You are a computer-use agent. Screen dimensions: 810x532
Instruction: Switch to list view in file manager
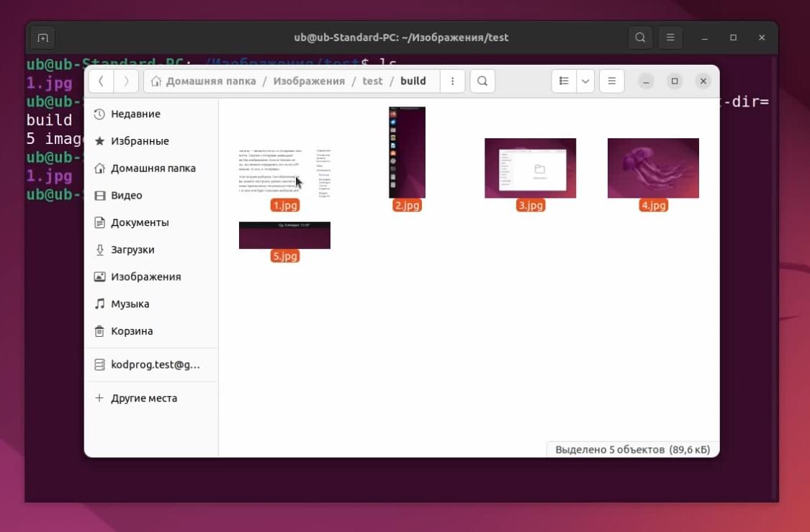point(564,81)
